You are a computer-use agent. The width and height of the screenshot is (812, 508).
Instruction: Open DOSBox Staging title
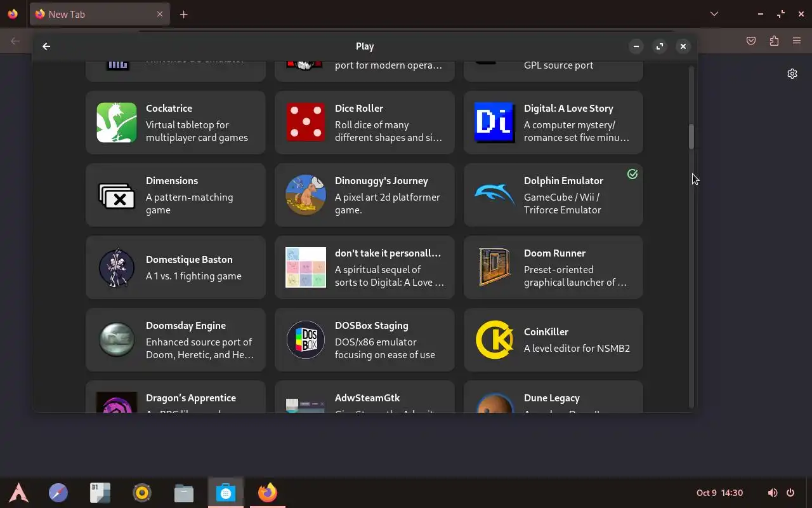point(372,326)
